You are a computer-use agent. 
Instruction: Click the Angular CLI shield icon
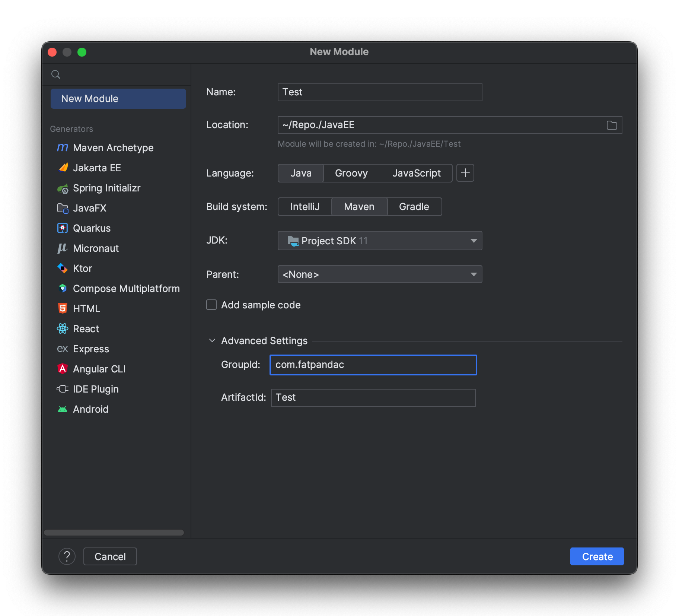coord(63,369)
